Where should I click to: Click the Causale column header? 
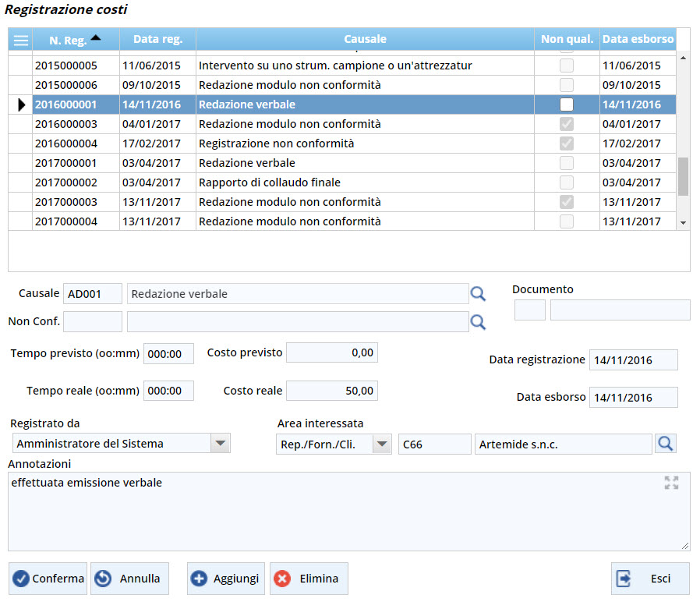pos(365,39)
